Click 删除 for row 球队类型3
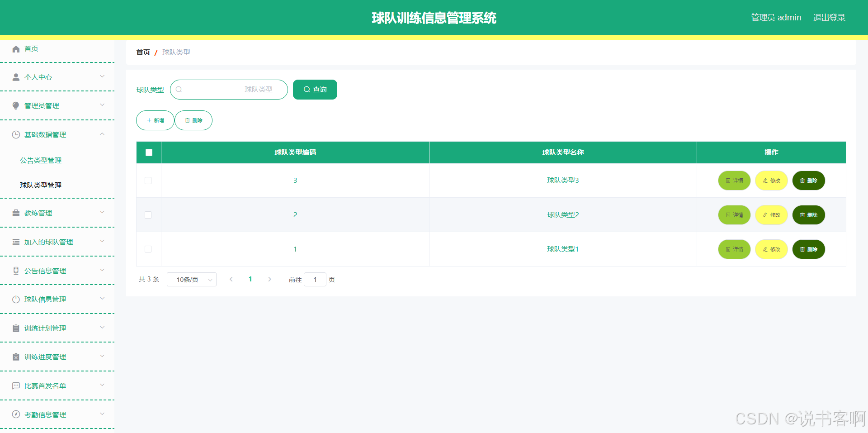Viewport: 868px width, 433px height. pyautogui.click(x=809, y=181)
